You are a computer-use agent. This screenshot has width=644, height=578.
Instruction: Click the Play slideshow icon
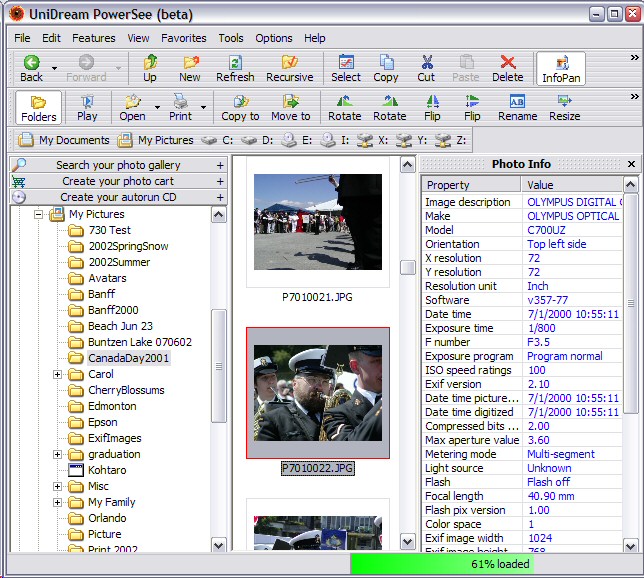pyautogui.click(x=88, y=102)
